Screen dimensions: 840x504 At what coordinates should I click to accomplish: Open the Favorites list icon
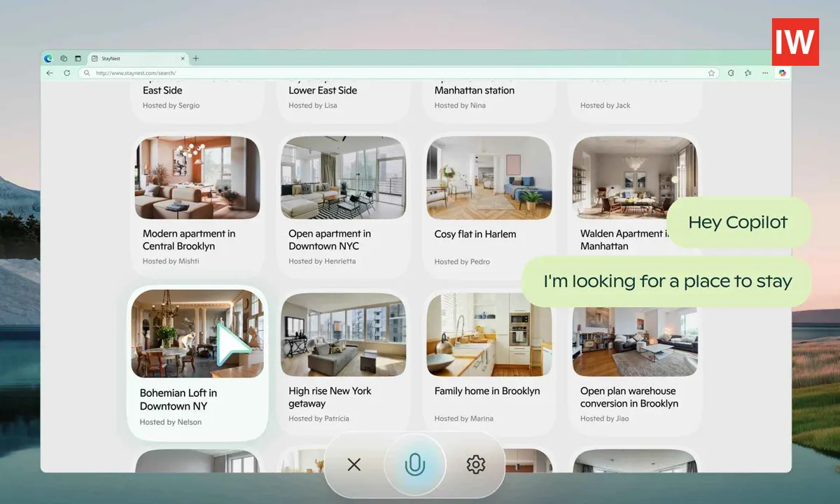(748, 73)
